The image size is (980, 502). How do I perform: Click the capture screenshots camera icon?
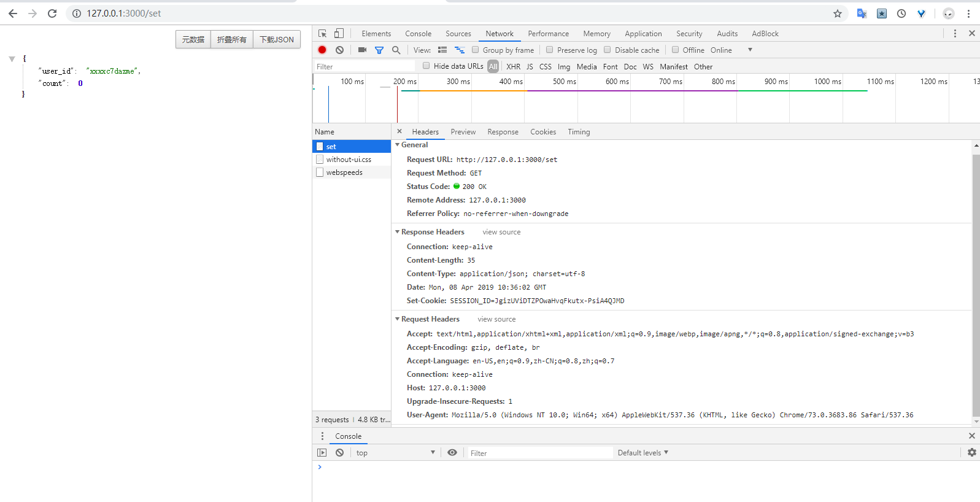pos(362,50)
